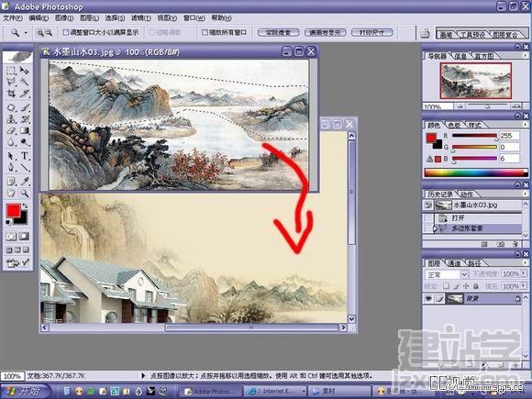Choose the Hand tool
The image size is (532, 399).
(x=11, y=193)
